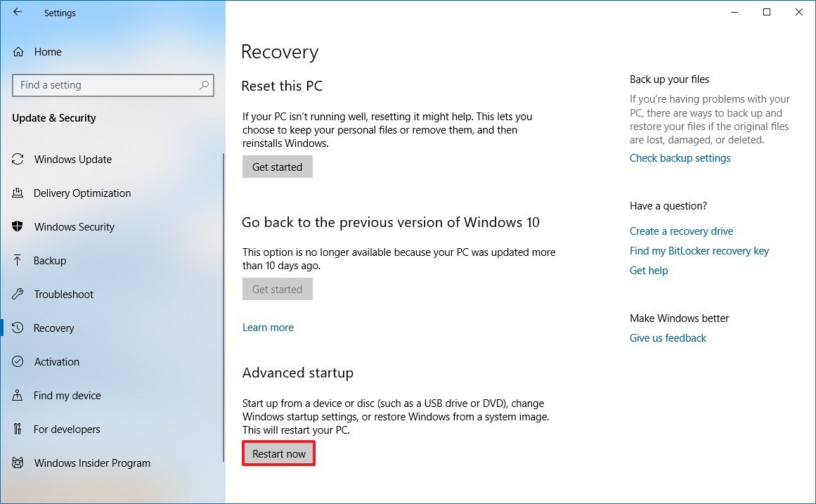Screen dimensions: 816x504
Task: Open Update & Security heading
Action: 53,118
